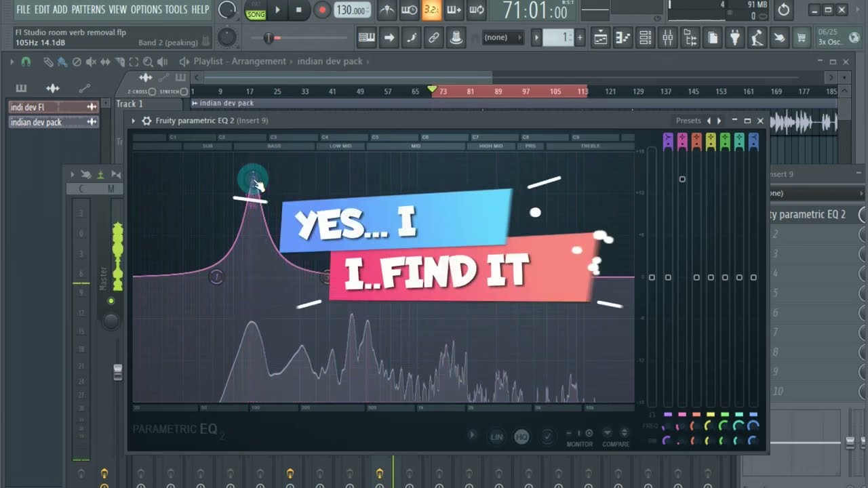This screenshot has height=488, width=868.
Task: Open the Playlist view icon
Action: click(601, 38)
